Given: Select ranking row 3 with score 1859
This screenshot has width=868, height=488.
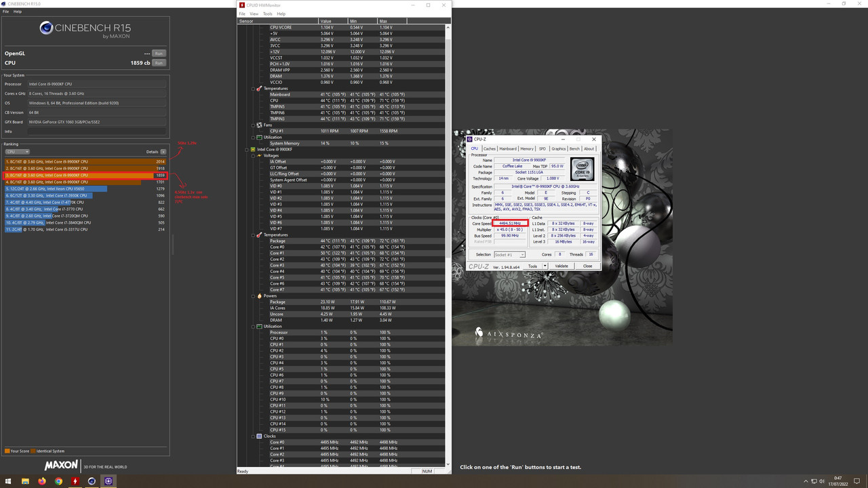Looking at the screenshot, I should (x=85, y=175).
